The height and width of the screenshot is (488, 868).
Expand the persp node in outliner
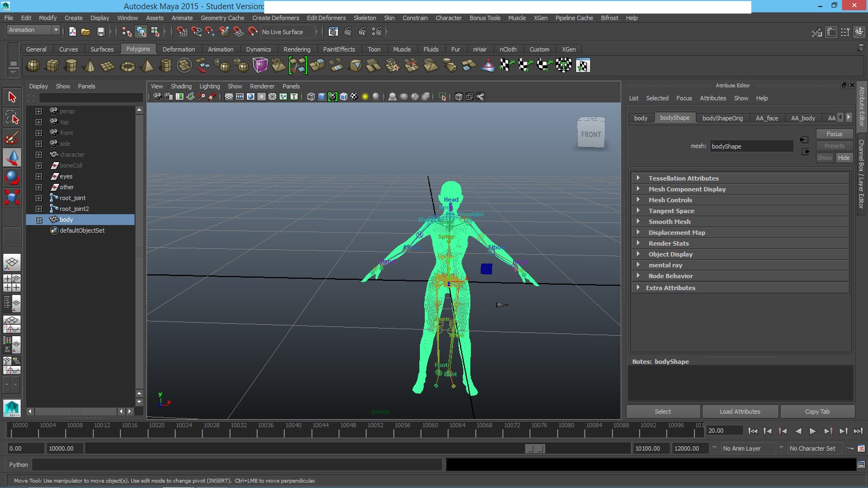click(x=39, y=111)
